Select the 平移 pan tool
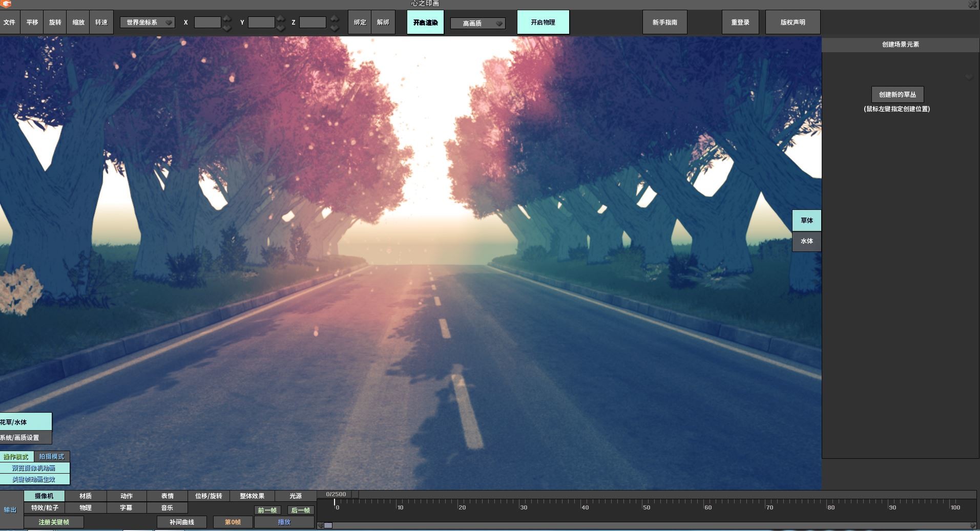Screen dimensions: 980x531 point(31,22)
